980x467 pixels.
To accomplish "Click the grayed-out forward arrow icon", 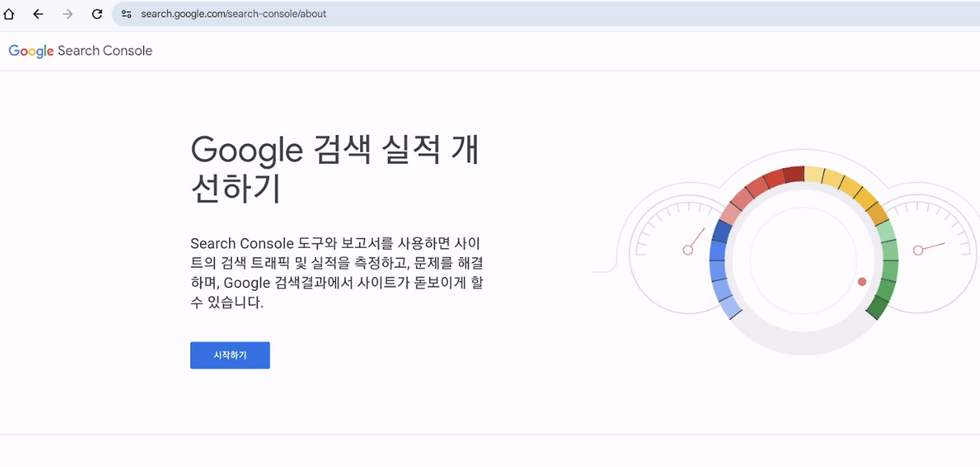I will 67,13.
